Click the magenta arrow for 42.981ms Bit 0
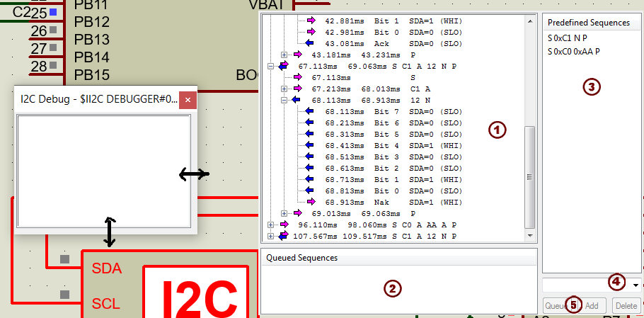 (311, 32)
